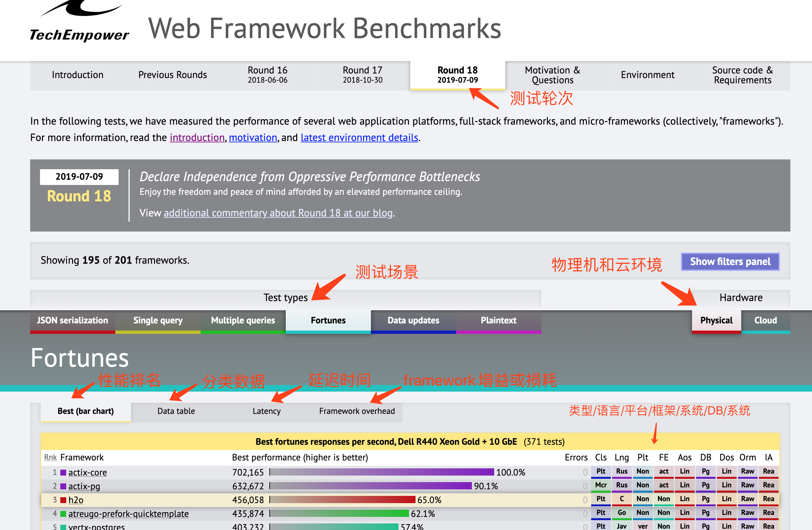Screen dimensions: 812x530
Task: Switch to the Latency view
Action: point(266,412)
